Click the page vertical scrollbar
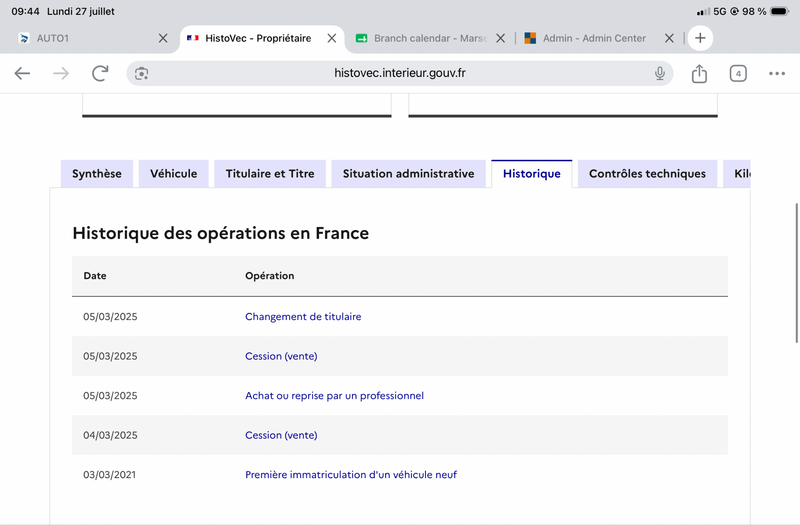 (x=796, y=273)
